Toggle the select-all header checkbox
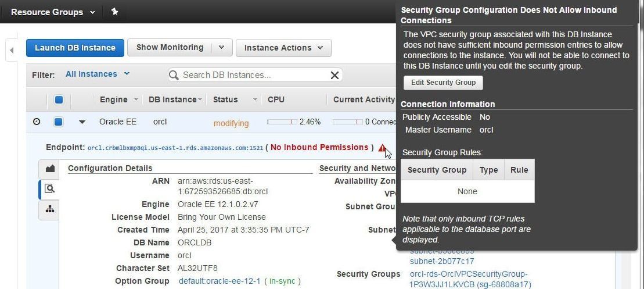The image size is (644, 289). (59, 99)
